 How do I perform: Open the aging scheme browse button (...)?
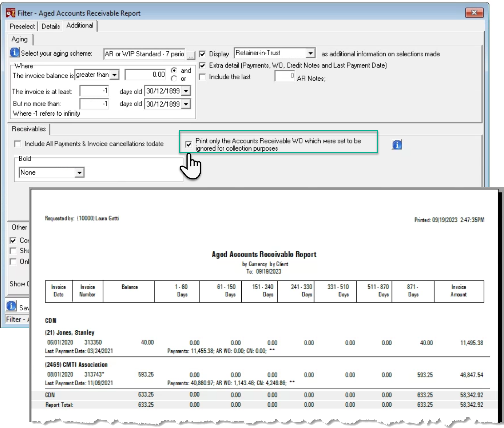click(191, 55)
